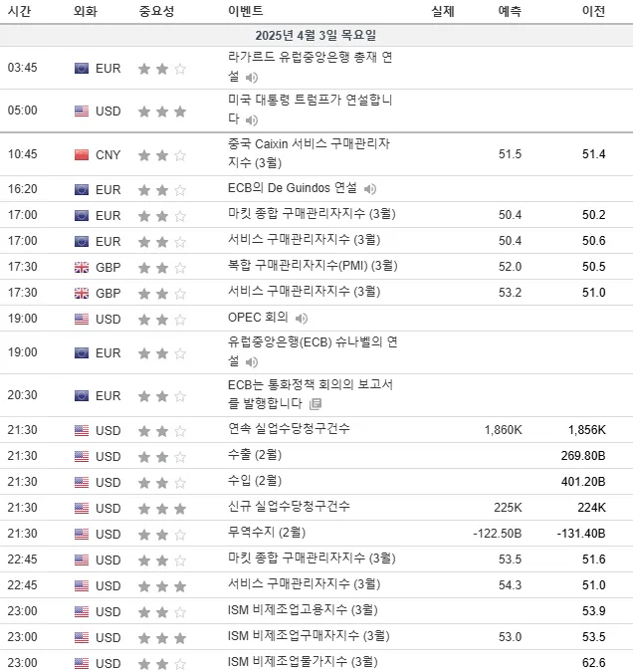Click the 이전 column header
The width and height of the screenshot is (633, 672).
[x=593, y=11]
